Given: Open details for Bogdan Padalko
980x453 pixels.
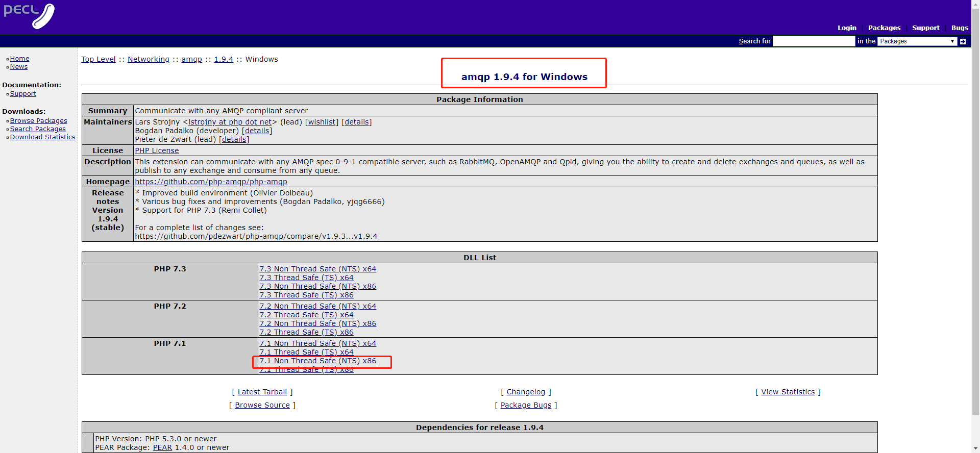Looking at the screenshot, I should click(257, 131).
